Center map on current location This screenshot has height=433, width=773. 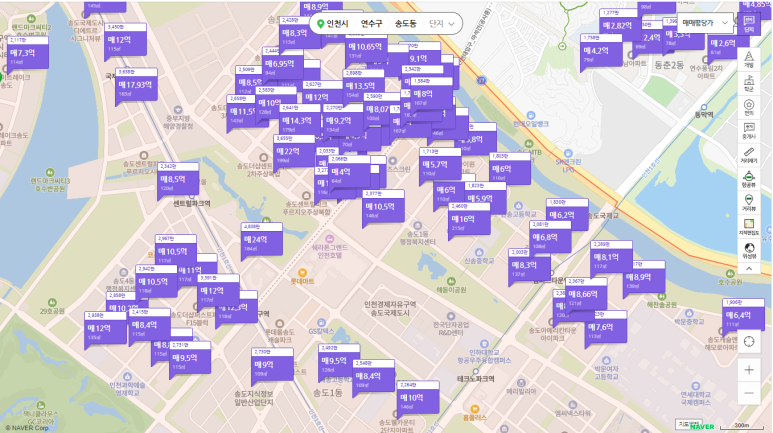[x=749, y=341]
